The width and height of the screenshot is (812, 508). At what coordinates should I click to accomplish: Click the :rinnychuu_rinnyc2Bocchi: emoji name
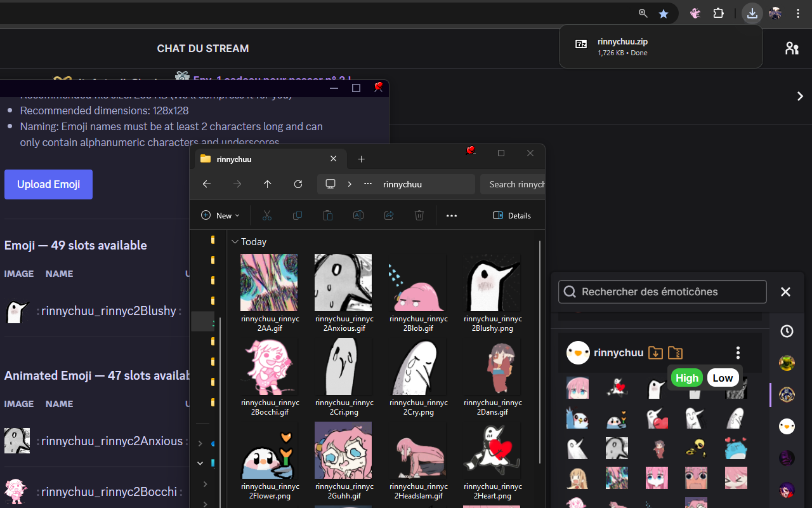click(x=109, y=492)
